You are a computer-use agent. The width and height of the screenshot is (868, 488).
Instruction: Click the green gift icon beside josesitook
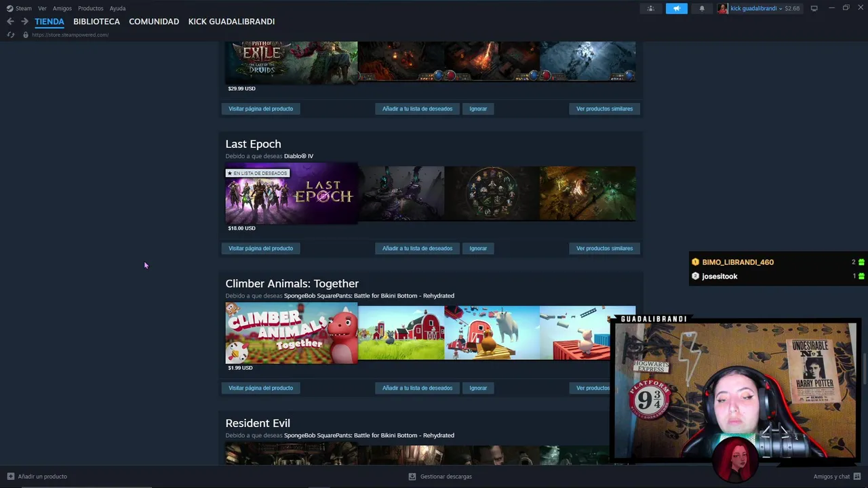(861, 277)
